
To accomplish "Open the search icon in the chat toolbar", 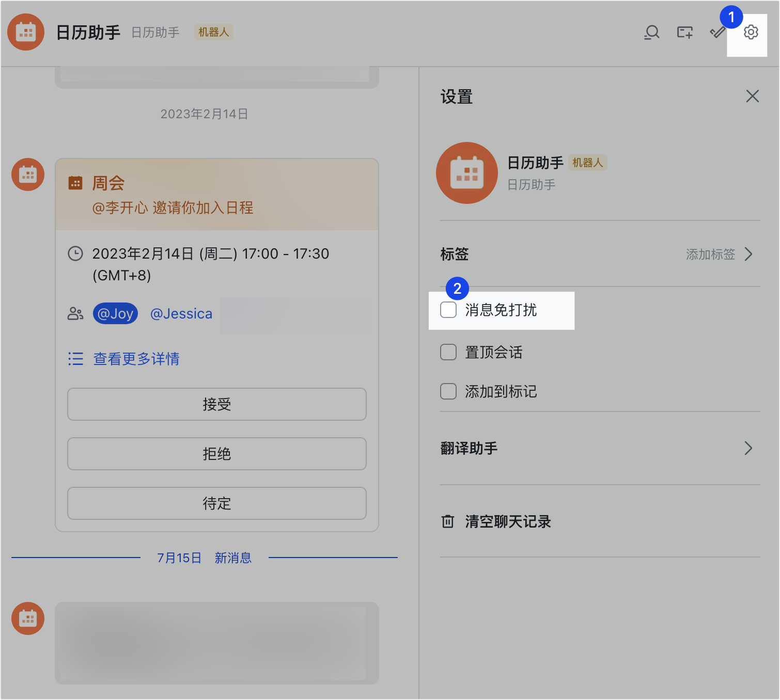I will click(x=651, y=32).
